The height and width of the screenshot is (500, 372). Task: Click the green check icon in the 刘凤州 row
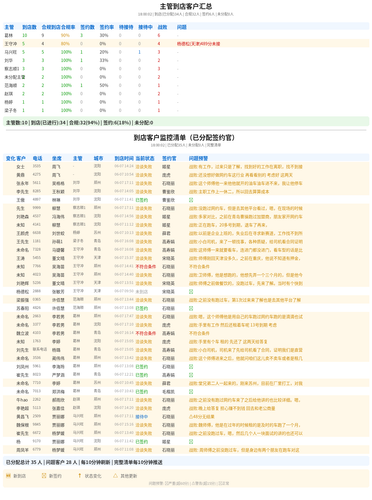pos(191,367)
